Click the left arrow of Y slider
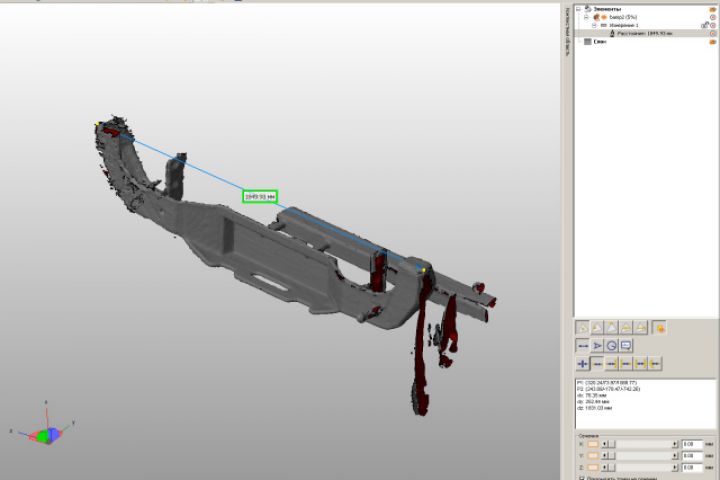 coord(604,456)
